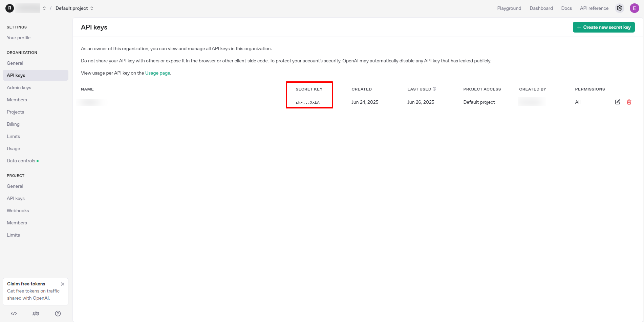Viewport: 644px width, 322px height.
Task: Click the CREATED BY column header
Action: click(533, 89)
